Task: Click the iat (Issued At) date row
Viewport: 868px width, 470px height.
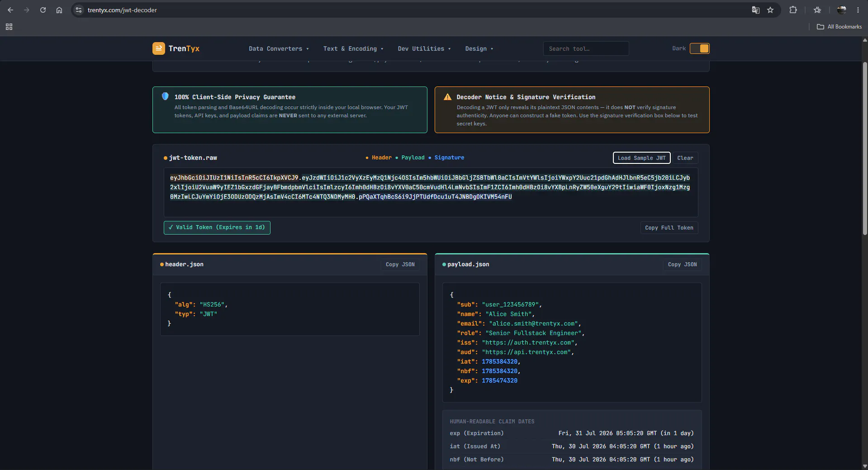Action: click(572, 446)
